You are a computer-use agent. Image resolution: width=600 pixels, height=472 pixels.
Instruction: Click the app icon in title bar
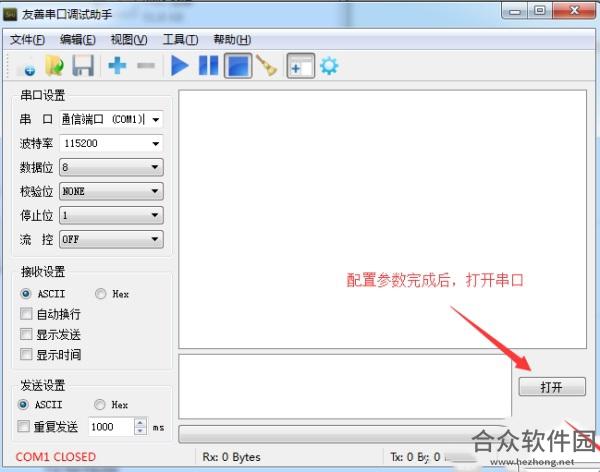tap(10, 15)
